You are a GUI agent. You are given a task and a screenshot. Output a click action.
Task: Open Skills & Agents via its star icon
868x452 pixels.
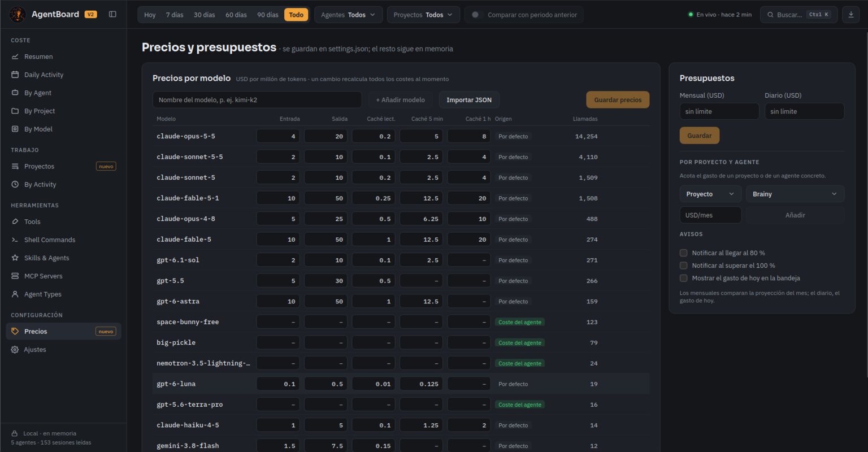(x=15, y=258)
